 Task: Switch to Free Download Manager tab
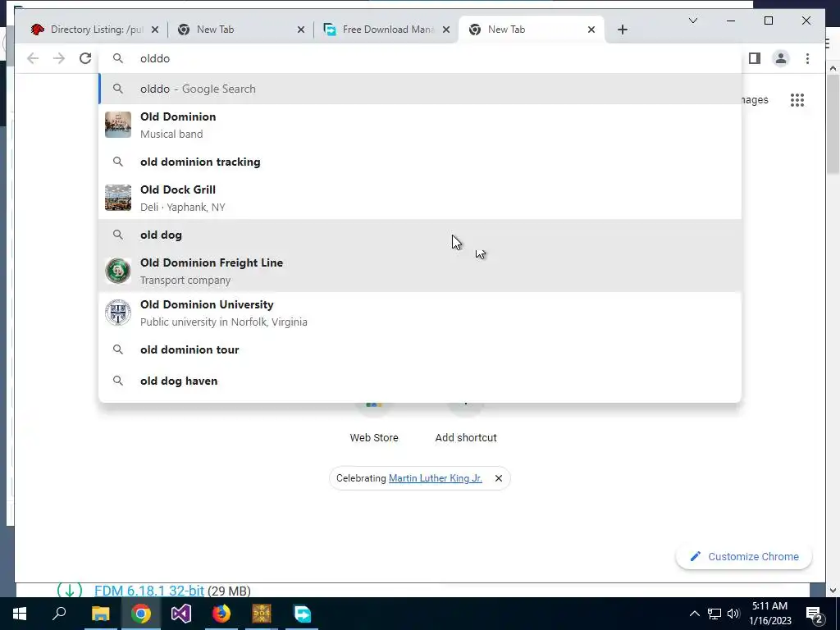pyautogui.click(x=388, y=30)
